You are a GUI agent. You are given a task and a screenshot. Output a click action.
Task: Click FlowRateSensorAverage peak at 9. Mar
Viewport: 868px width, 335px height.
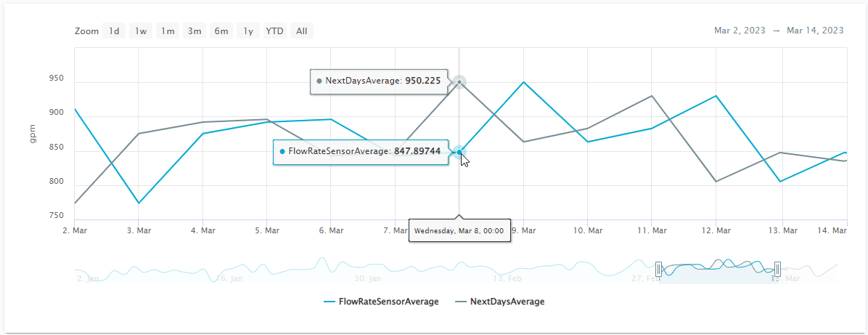(x=523, y=82)
